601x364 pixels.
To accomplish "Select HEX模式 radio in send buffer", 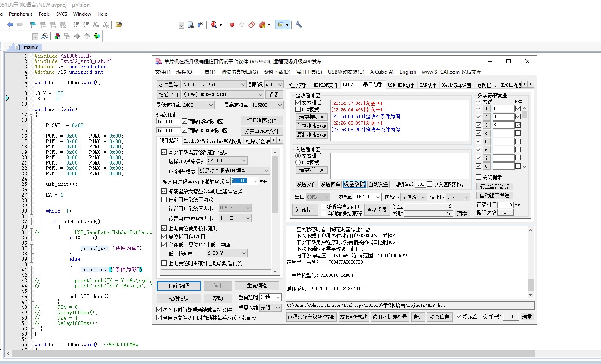I will point(298,162).
